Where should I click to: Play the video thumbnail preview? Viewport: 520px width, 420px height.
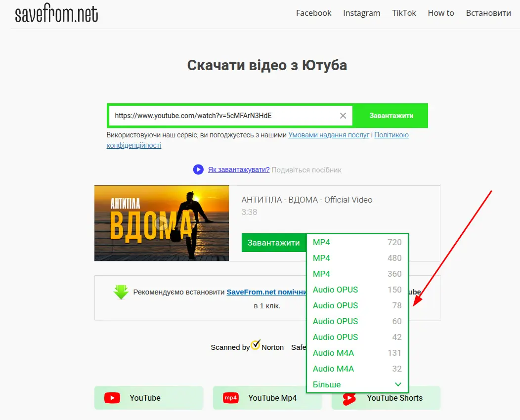coord(162,223)
